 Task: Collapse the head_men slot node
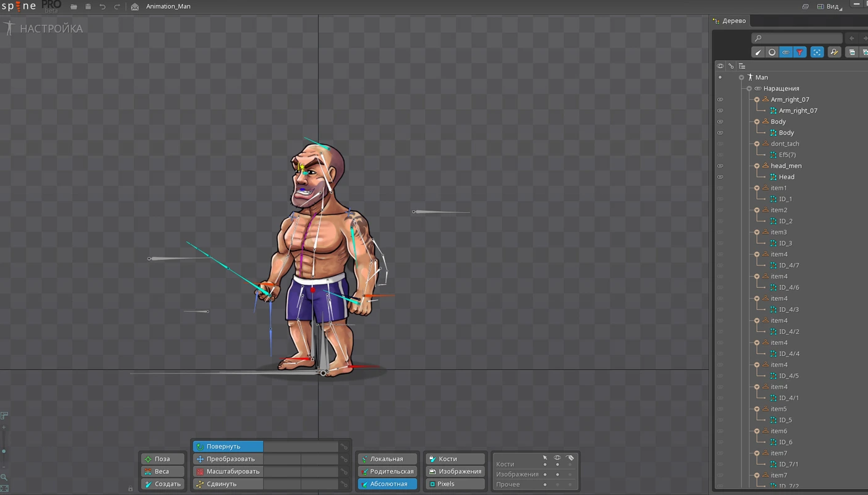[757, 166]
